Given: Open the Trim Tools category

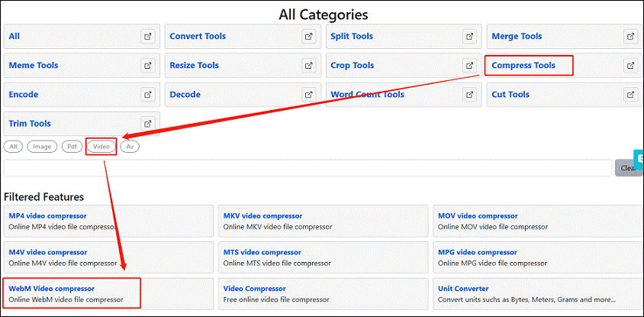Looking at the screenshot, I should pos(30,123).
